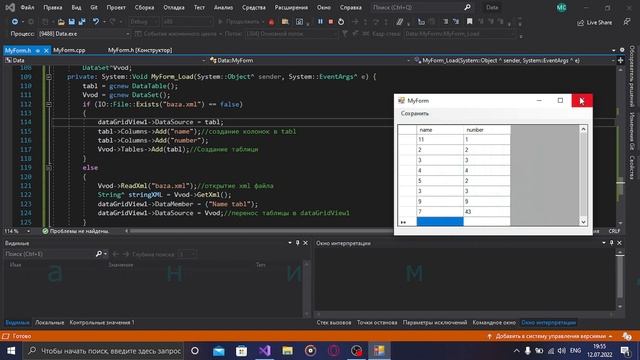Screen dimensions: 640x360
Task: Split the editor window with the plus icon
Action: pyautogui.click(x=620, y=60)
